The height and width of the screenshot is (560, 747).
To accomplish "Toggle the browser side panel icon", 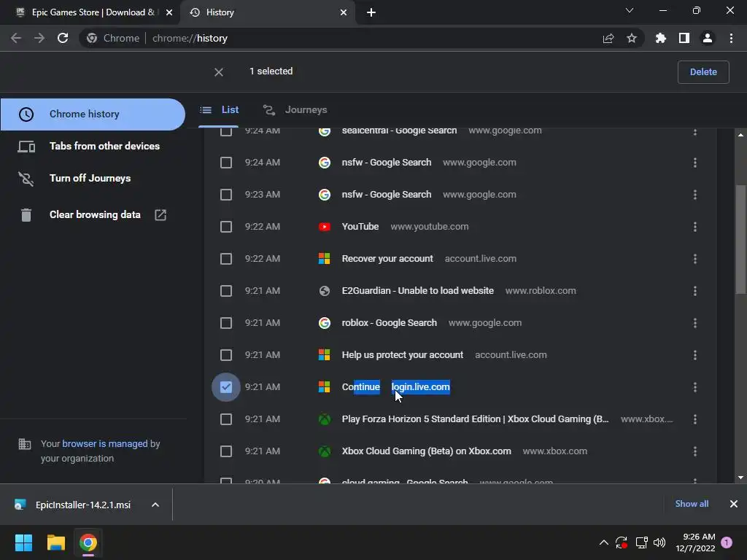I will (684, 38).
